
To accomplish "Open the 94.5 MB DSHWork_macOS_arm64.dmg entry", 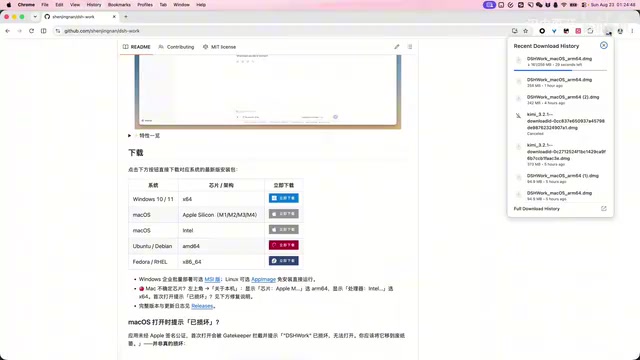I will 560,196.
